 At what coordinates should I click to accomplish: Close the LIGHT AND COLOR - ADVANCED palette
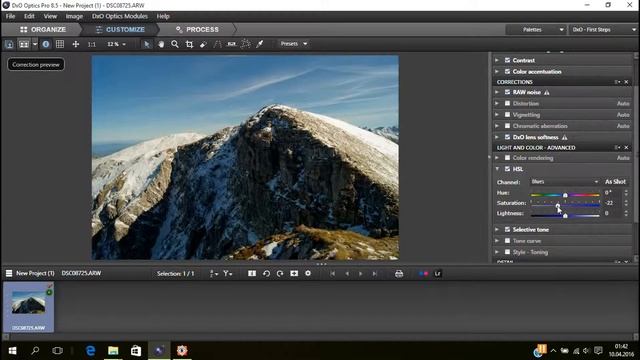click(x=626, y=148)
